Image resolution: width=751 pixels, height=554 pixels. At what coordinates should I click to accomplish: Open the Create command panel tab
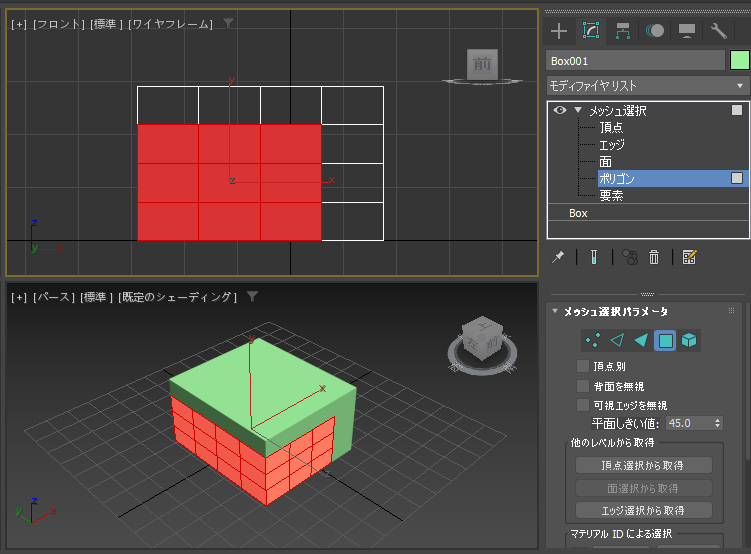(x=559, y=31)
